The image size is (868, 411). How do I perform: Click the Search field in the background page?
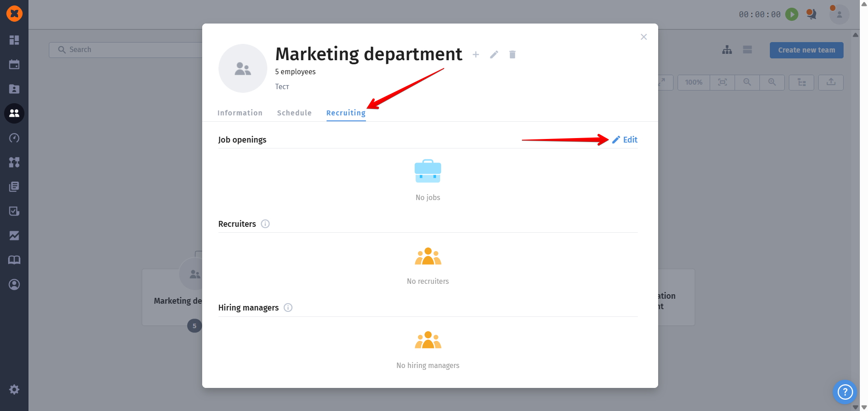click(126, 50)
